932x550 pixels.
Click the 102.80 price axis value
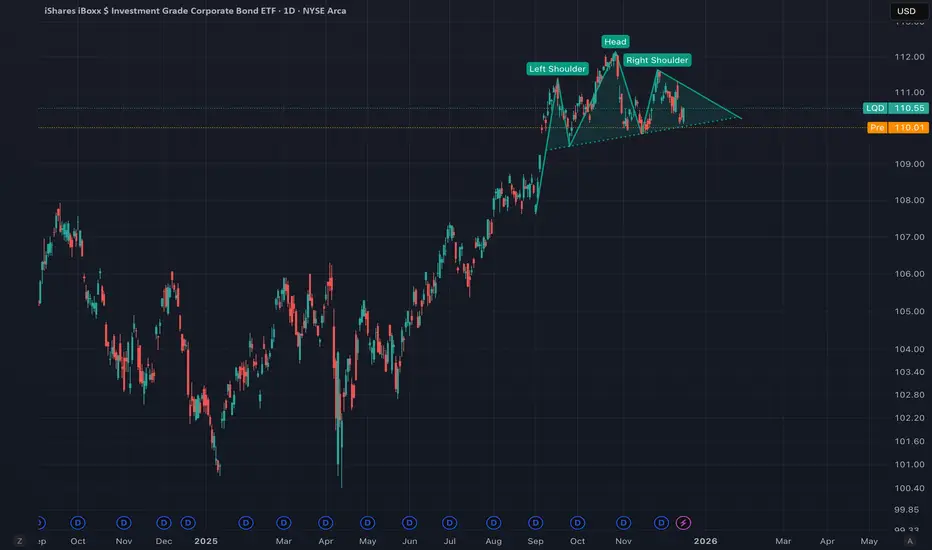click(x=910, y=395)
